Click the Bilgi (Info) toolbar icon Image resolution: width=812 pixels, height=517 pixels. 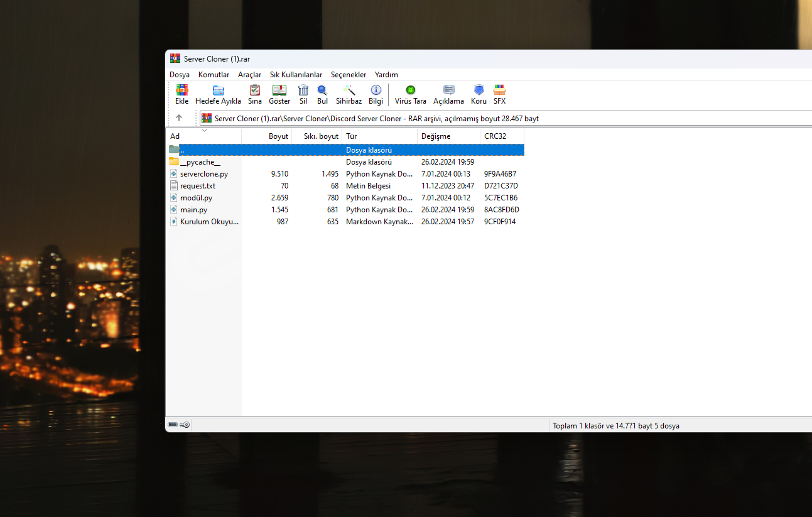376,90
